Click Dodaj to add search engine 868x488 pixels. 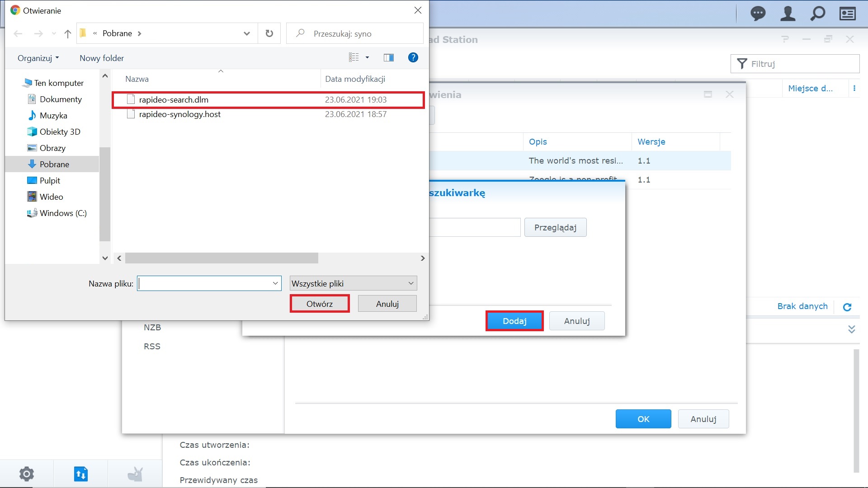coord(514,321)
